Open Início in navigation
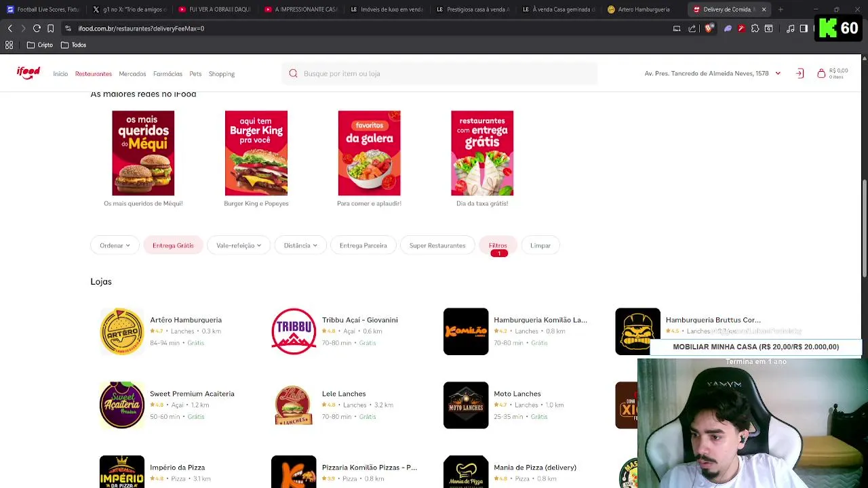868x488 pixels. click(60, 74)
